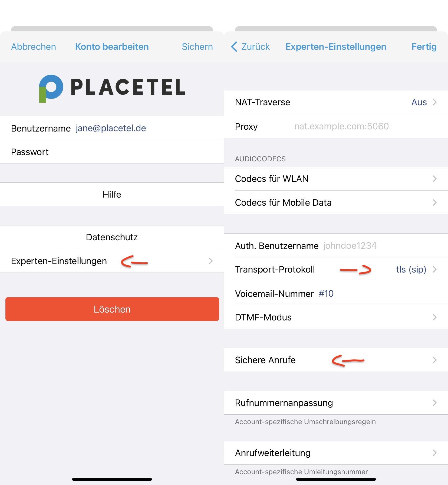Open the Datenschutz entry
448x485 pixels.
tap(112, 237)
